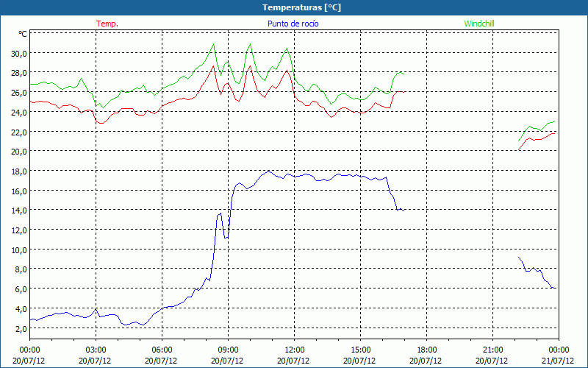Click the Temperaturas [°C] chart title
This screenshot has height=368, width=588.
pyautogui.click(x=301, y=7)
